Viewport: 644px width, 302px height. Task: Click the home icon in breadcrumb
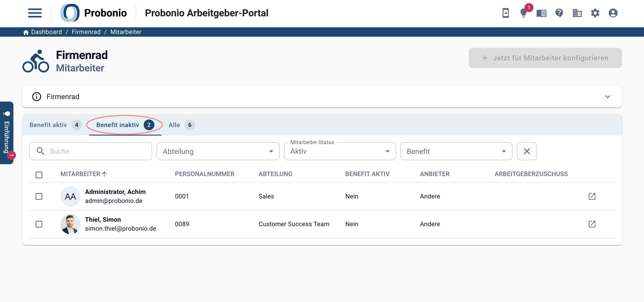26,32
